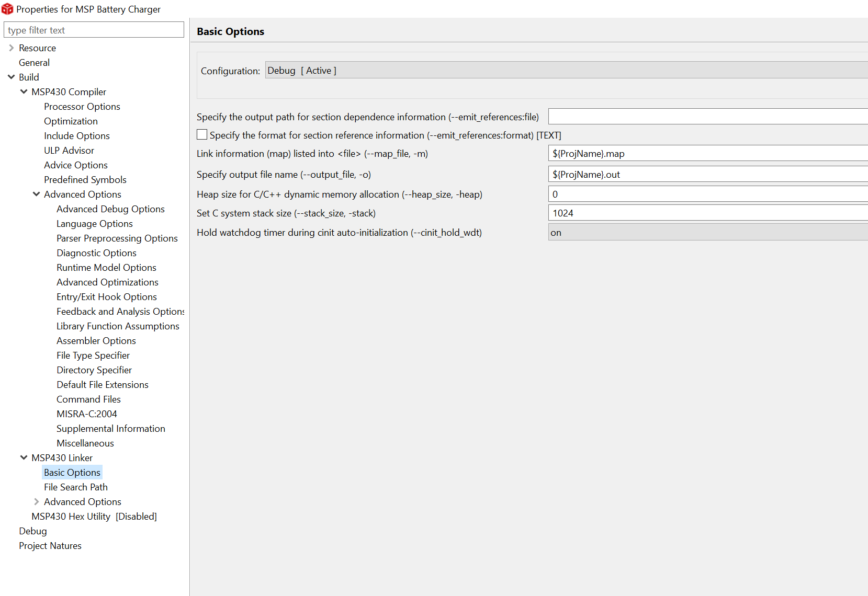Open the Configuration dropdown showing Debug
Image resolution: width=868 pixels, height=596 pixels.
tap(565, 71)
